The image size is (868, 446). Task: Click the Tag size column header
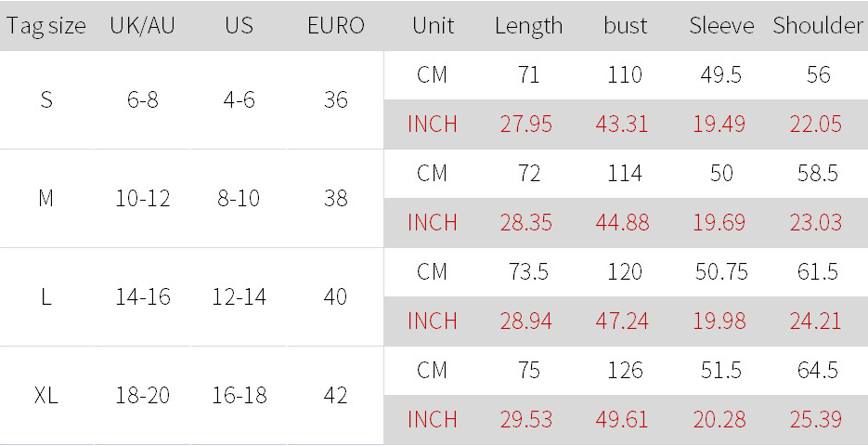coord(45,26)
